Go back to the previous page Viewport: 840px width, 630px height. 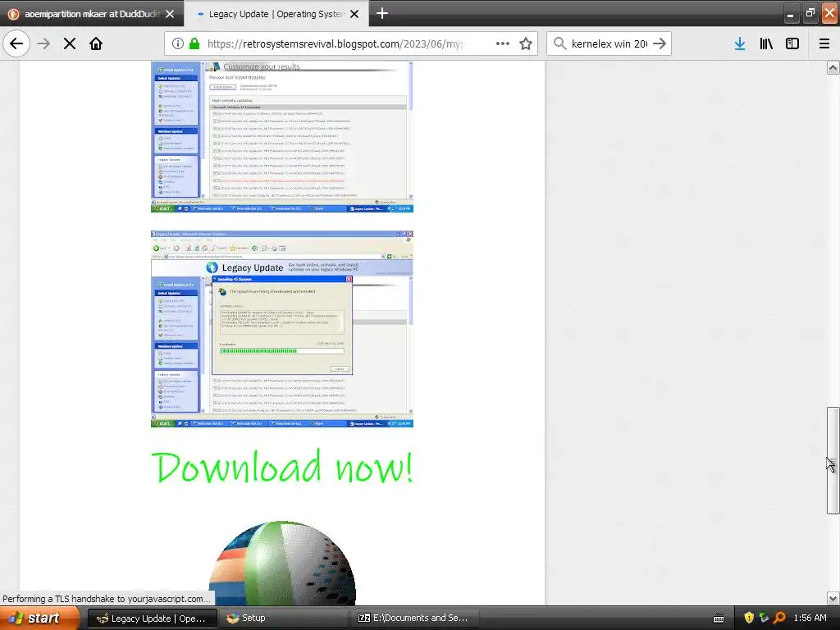coord(16,43)
